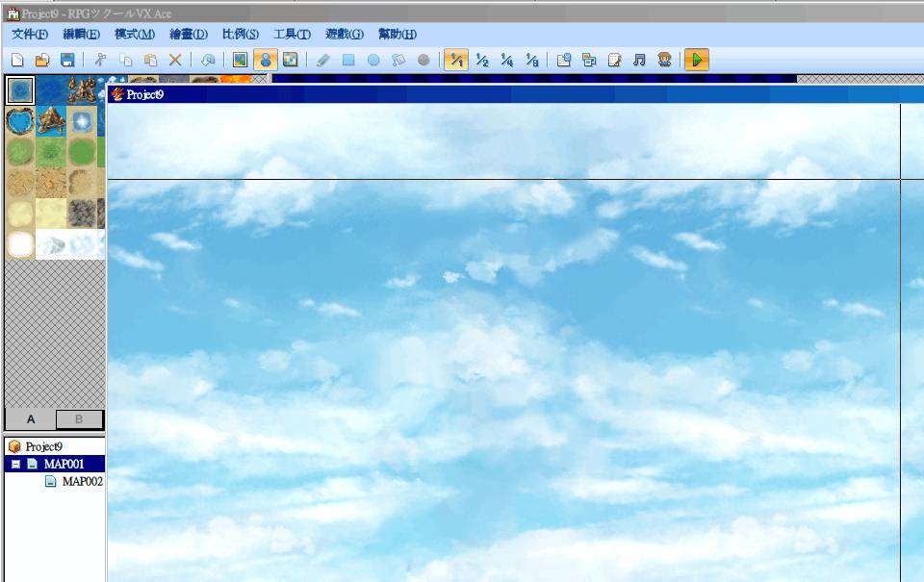The image size is (924, 582).
Task: Set map zoom scale to 1/1
Action: pyautogui.click(x=456, y=60)
